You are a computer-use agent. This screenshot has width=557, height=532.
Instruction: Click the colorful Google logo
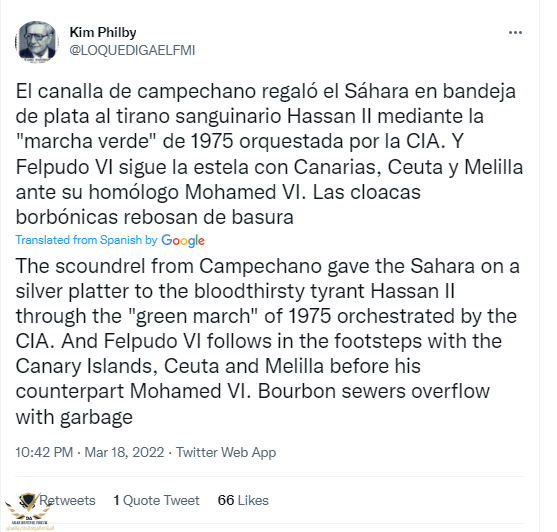(x=183, y=241)
